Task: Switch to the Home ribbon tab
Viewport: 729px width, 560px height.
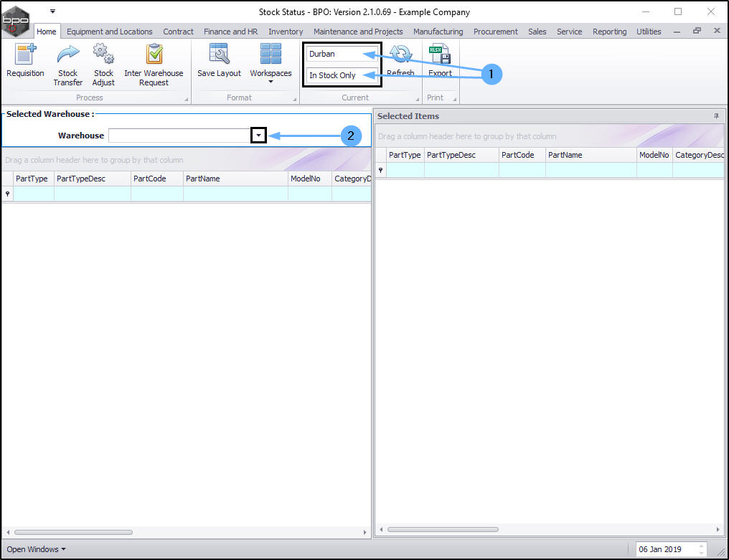Action: point(47,32)
